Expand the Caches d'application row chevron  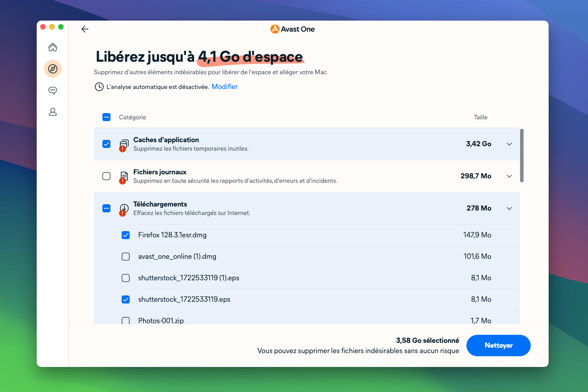(x=509, y=144)
